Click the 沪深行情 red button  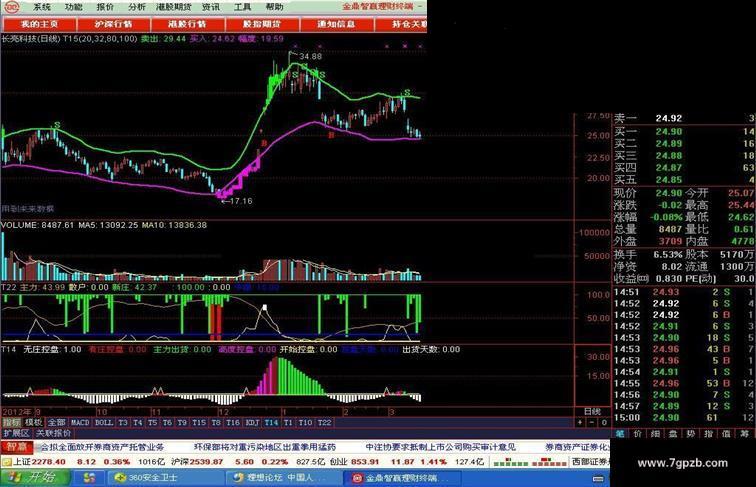(x=114, y=24)
